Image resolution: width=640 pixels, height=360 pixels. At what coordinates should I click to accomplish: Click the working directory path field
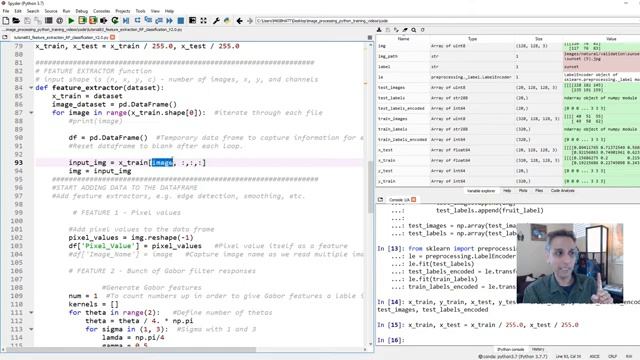pyautogui.click(x=447, y=20)
